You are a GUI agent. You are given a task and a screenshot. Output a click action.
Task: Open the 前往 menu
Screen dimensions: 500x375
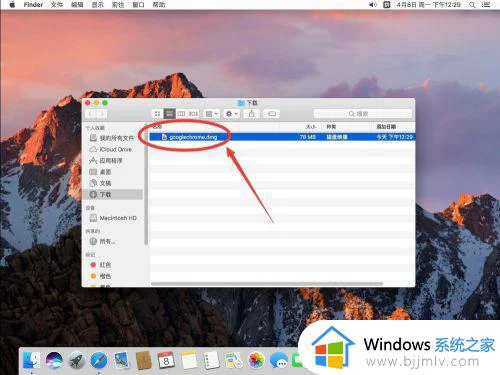tap(118, 5)
